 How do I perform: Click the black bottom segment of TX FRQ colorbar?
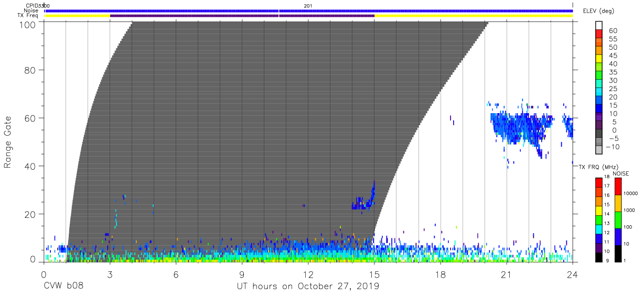[598, 257]
